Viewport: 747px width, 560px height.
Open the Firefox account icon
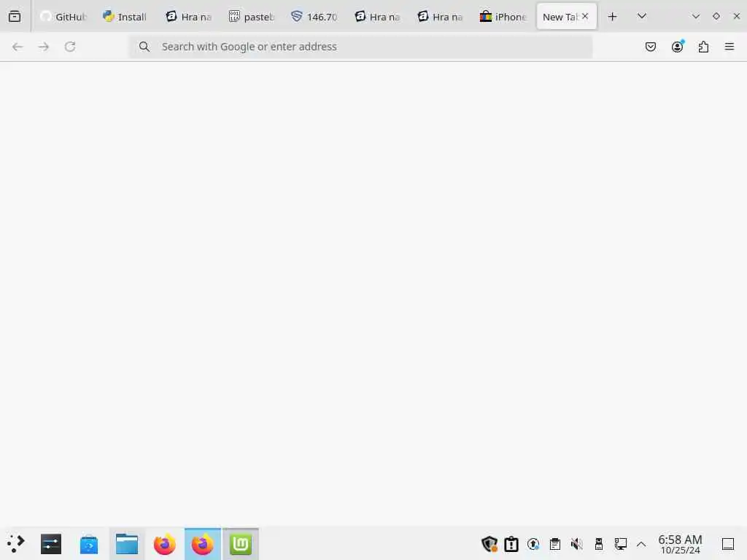(x=678, y=47)
